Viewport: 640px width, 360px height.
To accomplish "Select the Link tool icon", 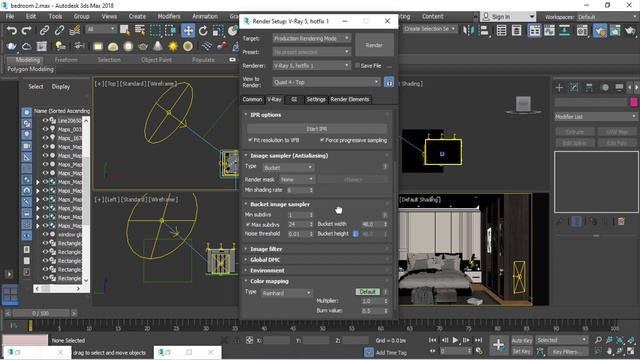I will pos(44,30).
